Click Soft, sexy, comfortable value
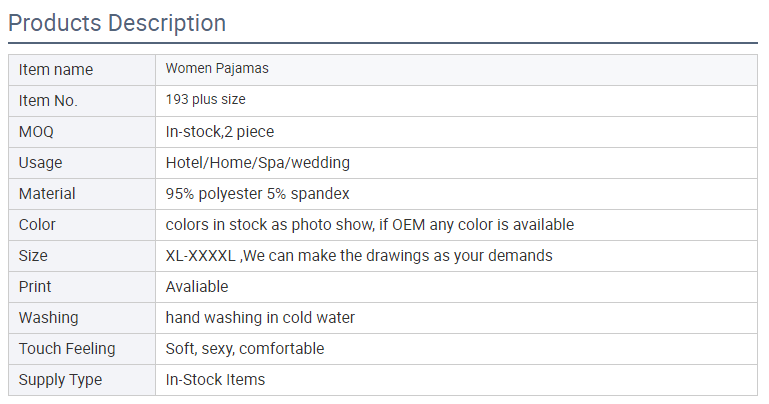Viewport: 769px width, 404px height. 245,349
